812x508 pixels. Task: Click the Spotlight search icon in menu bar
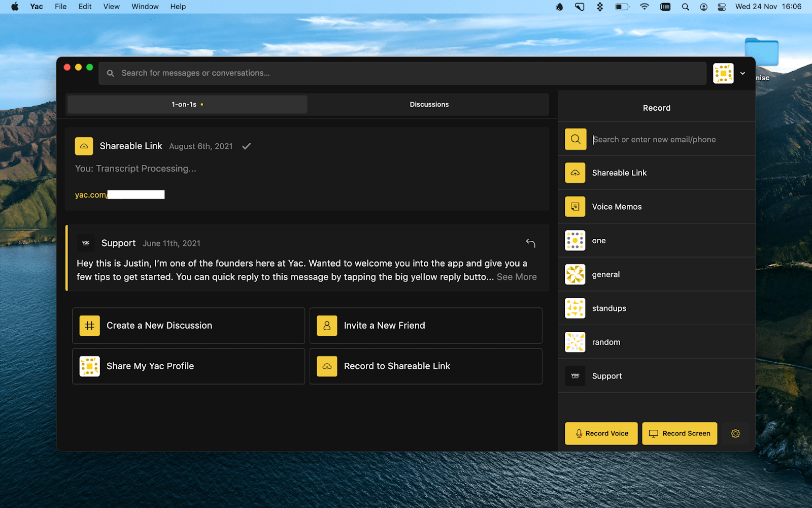[685, 7]
